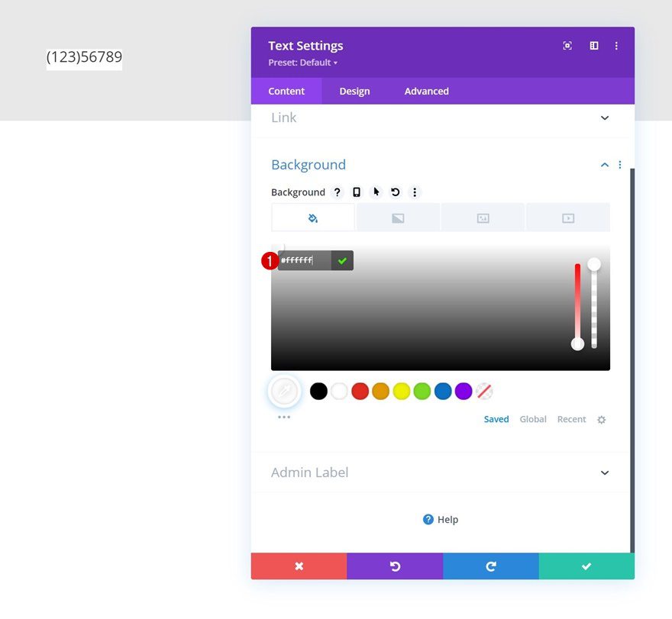Select the background gradient tab icon
The image size is (672, 619).
[397, 217]
